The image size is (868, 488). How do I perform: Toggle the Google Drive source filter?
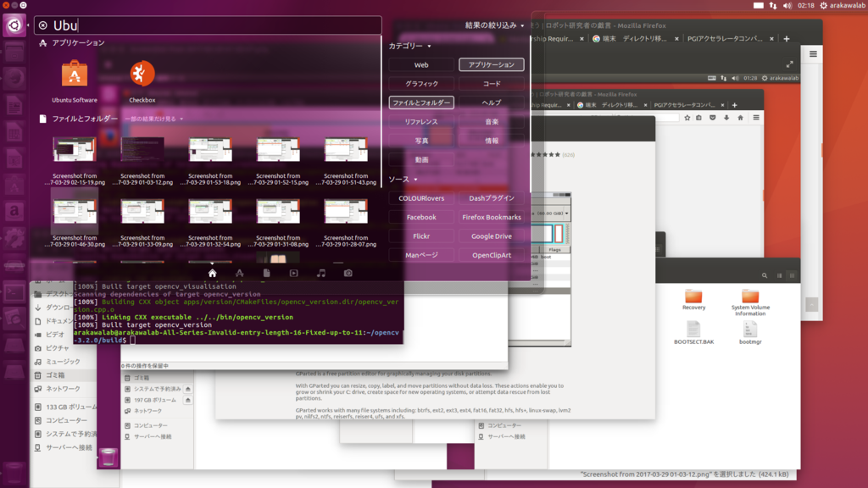pos(492,236)
